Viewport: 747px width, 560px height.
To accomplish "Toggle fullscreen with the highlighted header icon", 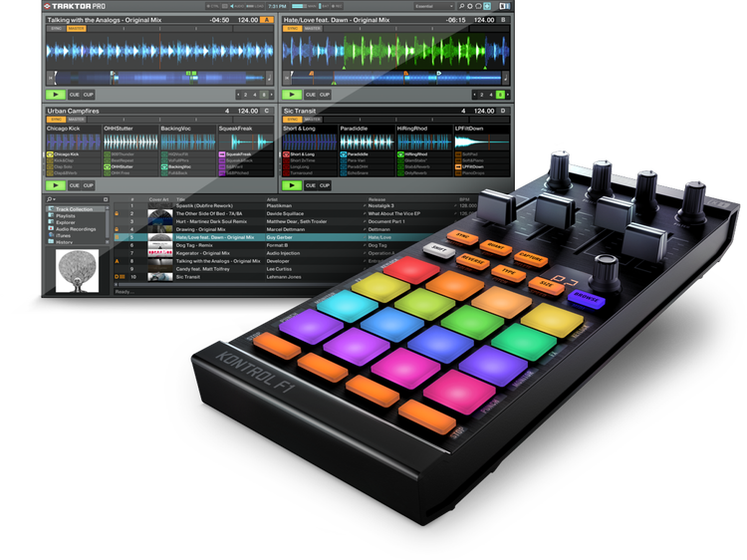I will tap(487, 6).
